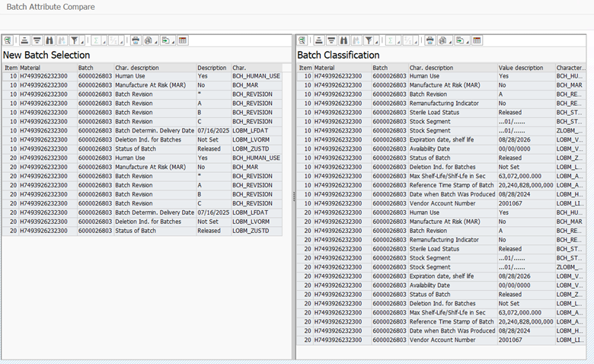Expand Total dropdown arrow in New Batch Selection
Viewport: 594px width, 364px height.
point(104,40)
